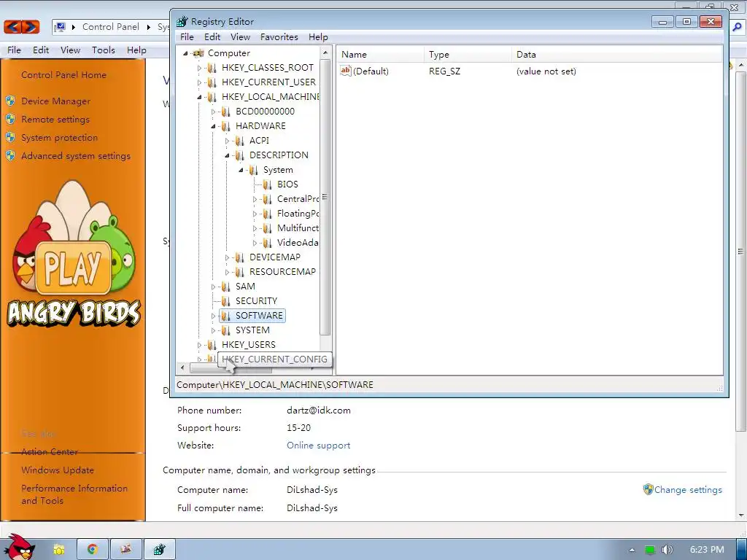Click the (Default) string value icon
Screen dimensions: 747x560
coord(345,71)
